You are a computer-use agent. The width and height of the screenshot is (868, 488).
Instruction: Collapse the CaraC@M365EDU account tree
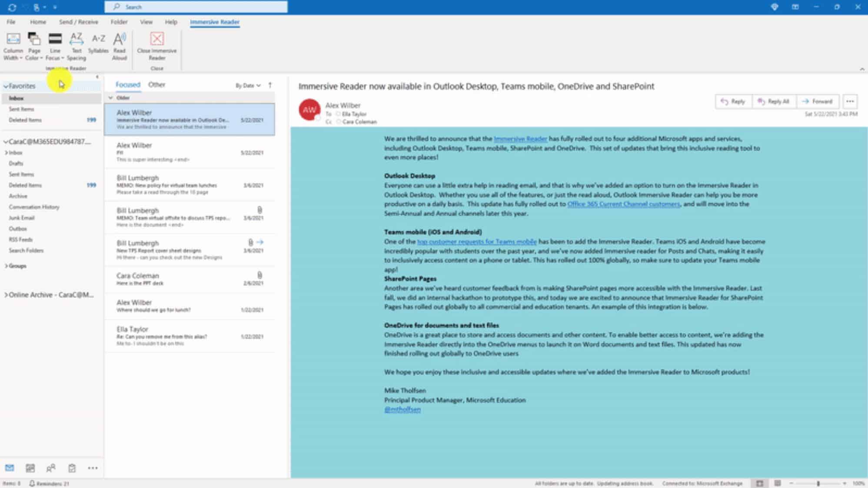(x=6, y=142)
